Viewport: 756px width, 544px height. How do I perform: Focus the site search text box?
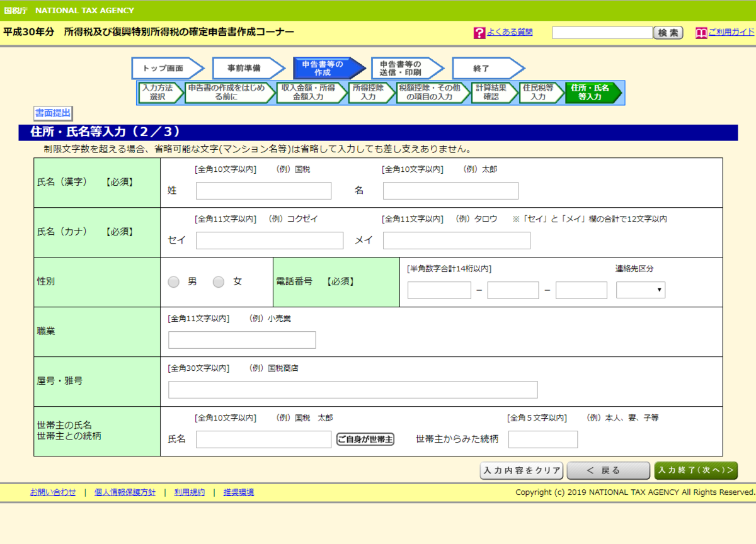(602, 33)
